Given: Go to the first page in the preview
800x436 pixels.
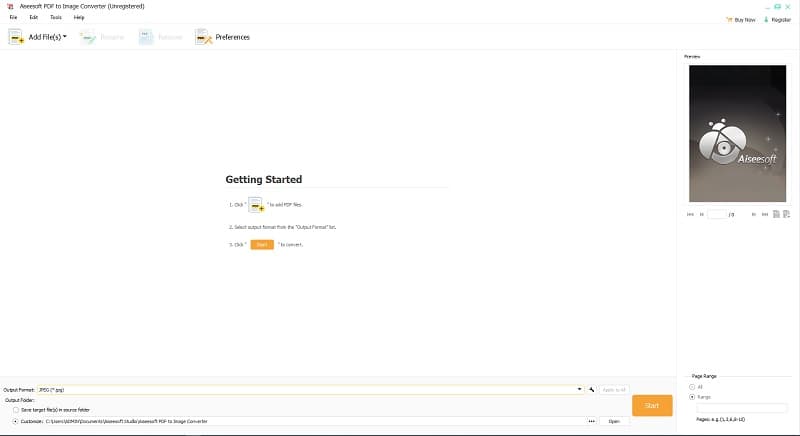Looking at the screenshot, I should pyautogui.click(x=690, y=215).
